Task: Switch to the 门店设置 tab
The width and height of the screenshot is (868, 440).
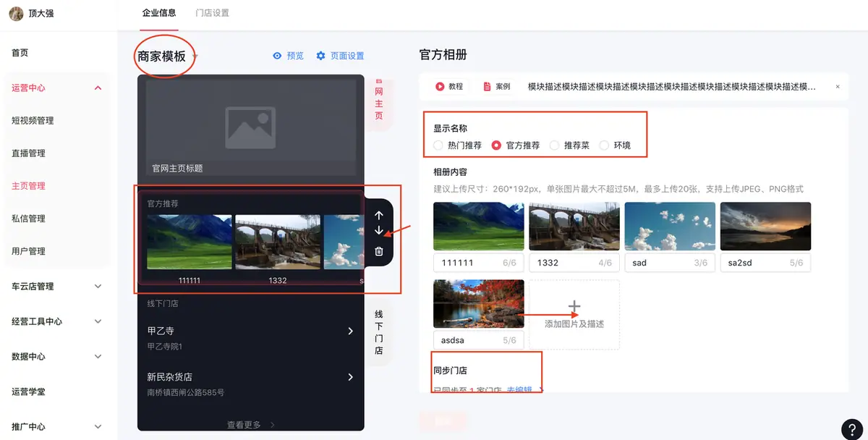Action: pos(213,14)
